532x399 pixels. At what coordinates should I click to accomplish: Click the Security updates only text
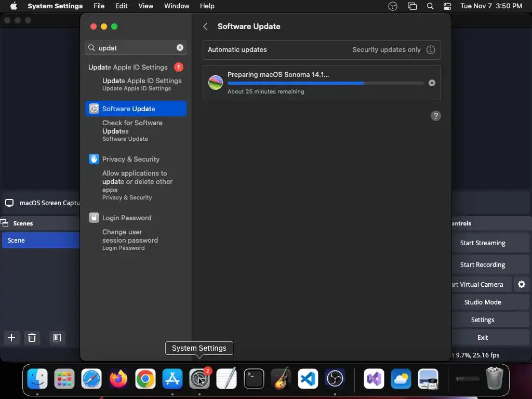click(386, 49)
